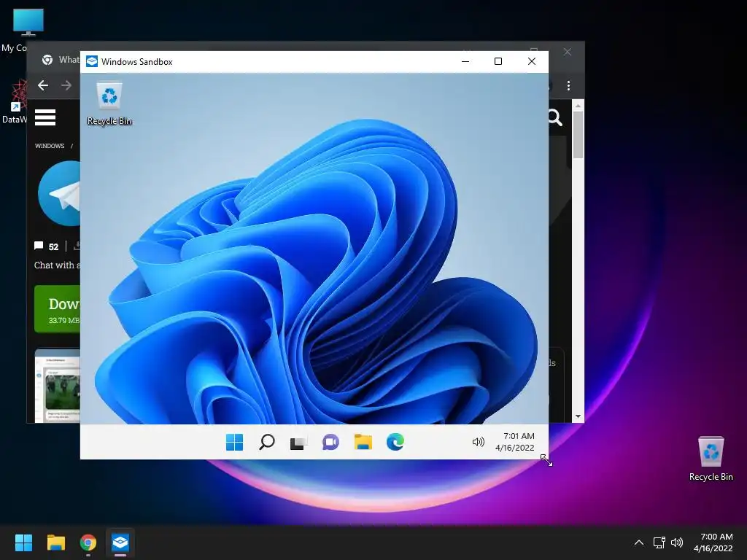The image size is (747, 560).
Task: Click the host volume tray icon
Action: 676,542
